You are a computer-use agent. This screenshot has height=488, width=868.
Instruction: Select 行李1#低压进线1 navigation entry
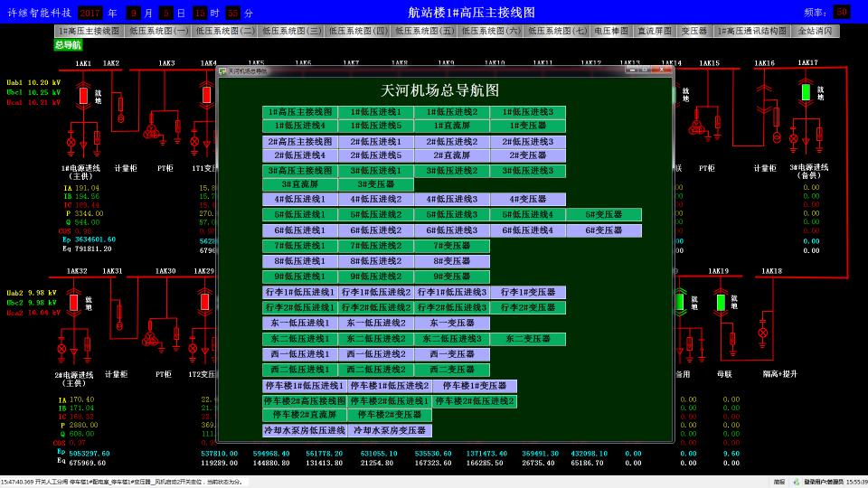click(300, 293)
